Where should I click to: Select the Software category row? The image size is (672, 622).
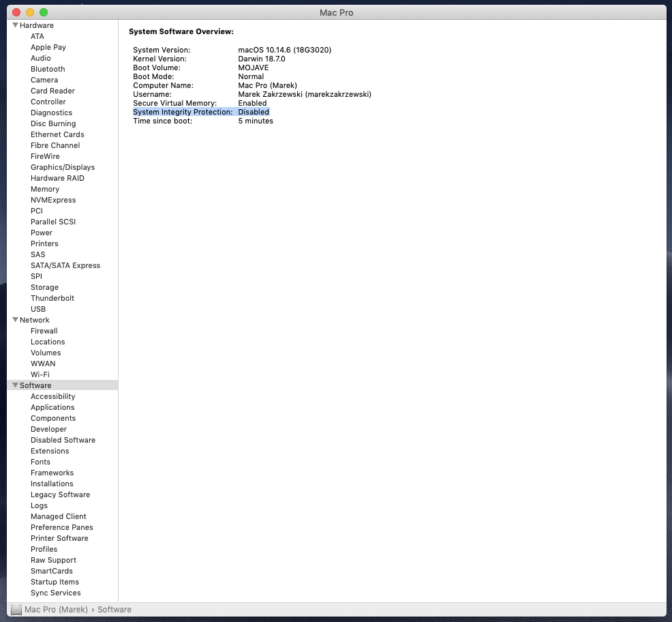point(63,385)
